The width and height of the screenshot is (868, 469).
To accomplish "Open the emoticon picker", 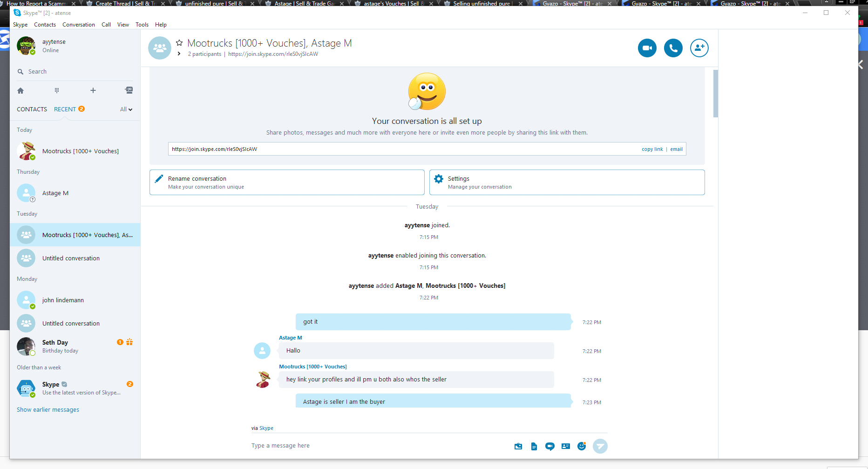I will 582,446.
